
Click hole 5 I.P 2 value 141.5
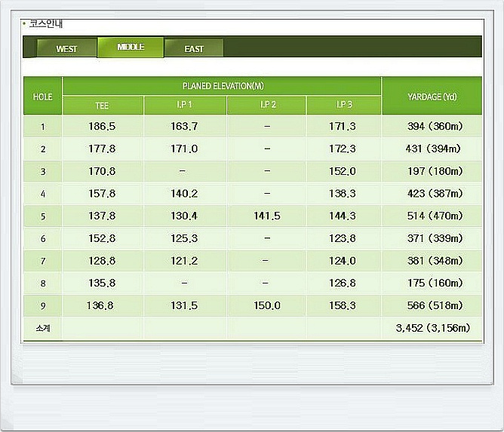tap(266, 216)
